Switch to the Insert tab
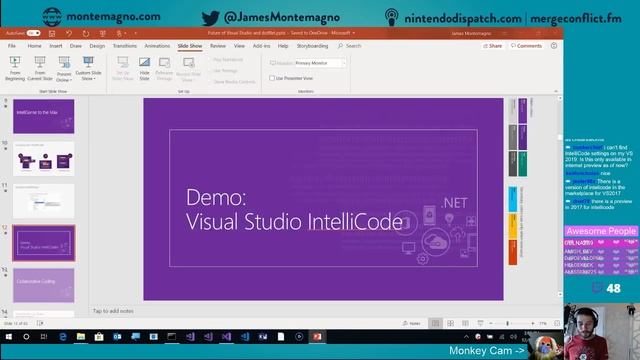Screen dimensions: 640x360 (56, 46)
